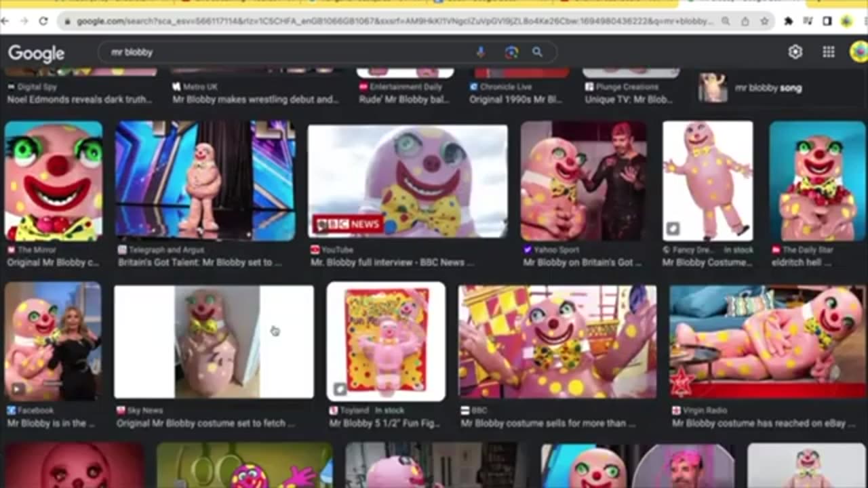Viewport: 868px width, 488px height.
Task: Go back in browser history
Action: pyautogui.click(x=5, y=21)
